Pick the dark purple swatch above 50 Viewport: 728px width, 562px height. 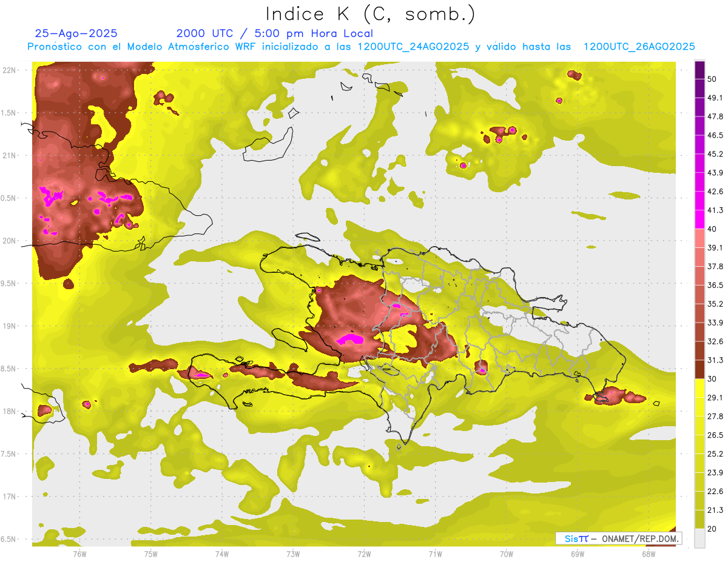tap(699, 70)
